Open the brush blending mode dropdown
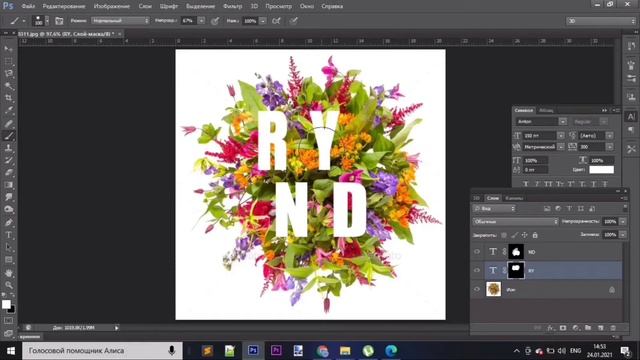 pyautogui.click(x=120, y=20)
